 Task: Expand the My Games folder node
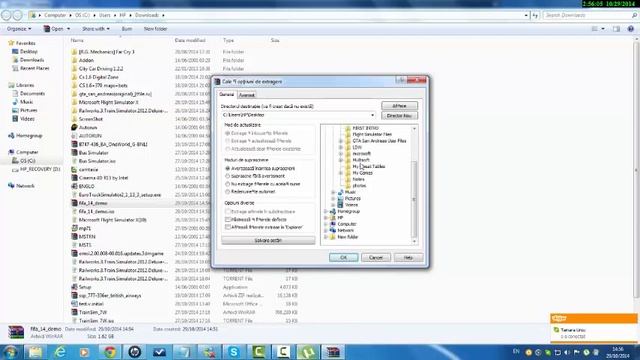click(341, 173)
